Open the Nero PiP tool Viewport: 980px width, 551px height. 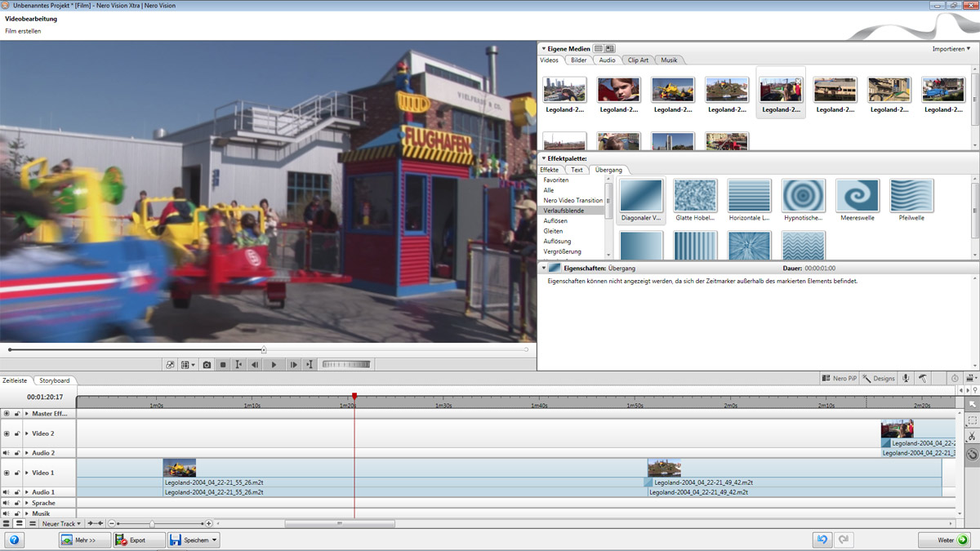pos(840,379)
